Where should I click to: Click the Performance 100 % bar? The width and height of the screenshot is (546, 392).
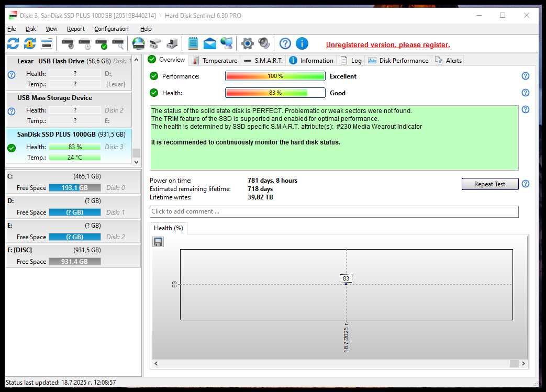point(275,76)
